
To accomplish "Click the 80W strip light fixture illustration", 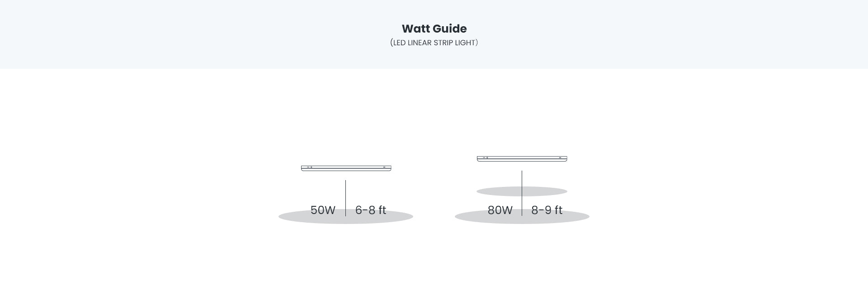I will pos(522,159).
